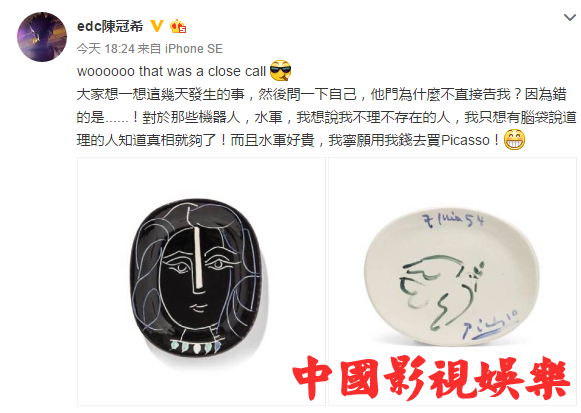Expand the post options chevron menu
The width and height of the screenshot is (581, 413).
(x=570, y=17)
